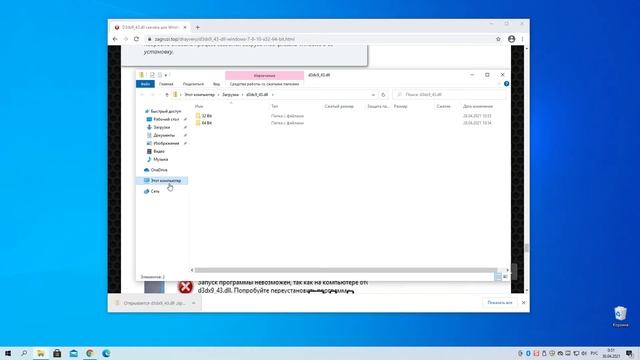640x360 pixels.
Task: Go up one folder level in Explorer
Action: 167,95
